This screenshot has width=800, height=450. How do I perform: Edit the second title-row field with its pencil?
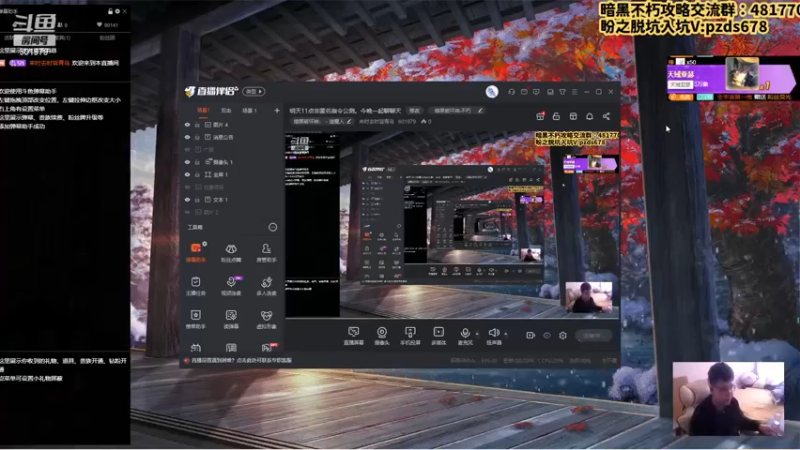pos(480,110)
